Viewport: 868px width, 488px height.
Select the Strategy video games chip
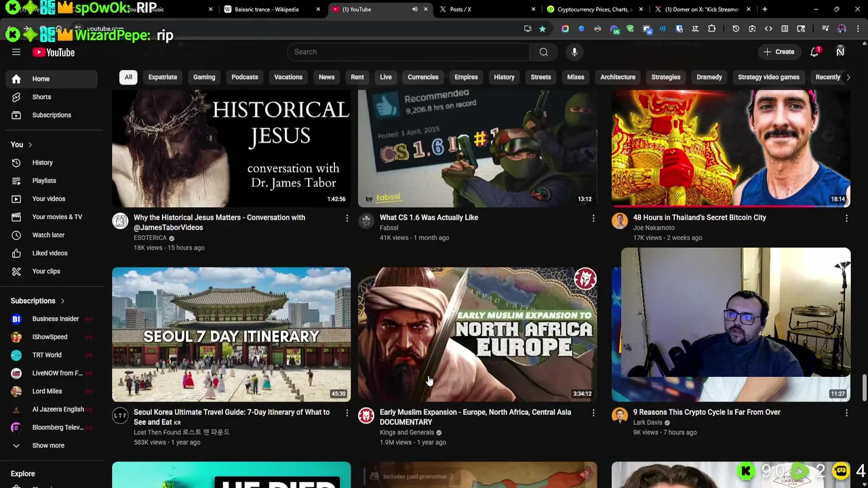pos(768,77)
